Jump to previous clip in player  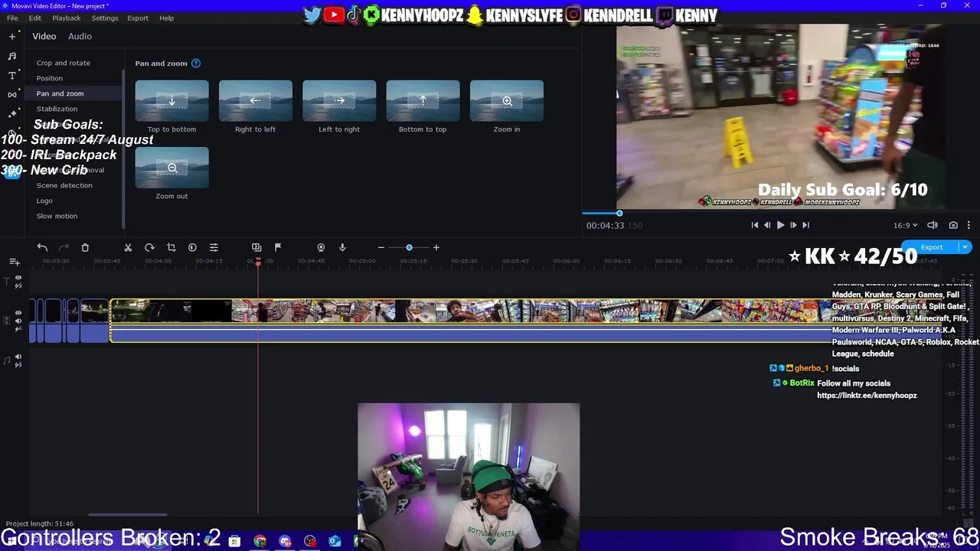pos(754,225)
